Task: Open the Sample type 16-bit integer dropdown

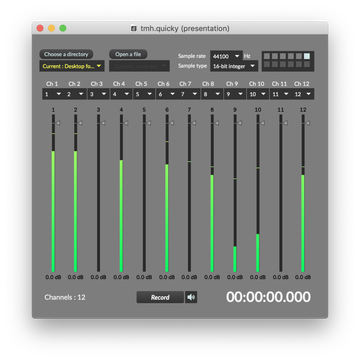Action: (234, 66)
